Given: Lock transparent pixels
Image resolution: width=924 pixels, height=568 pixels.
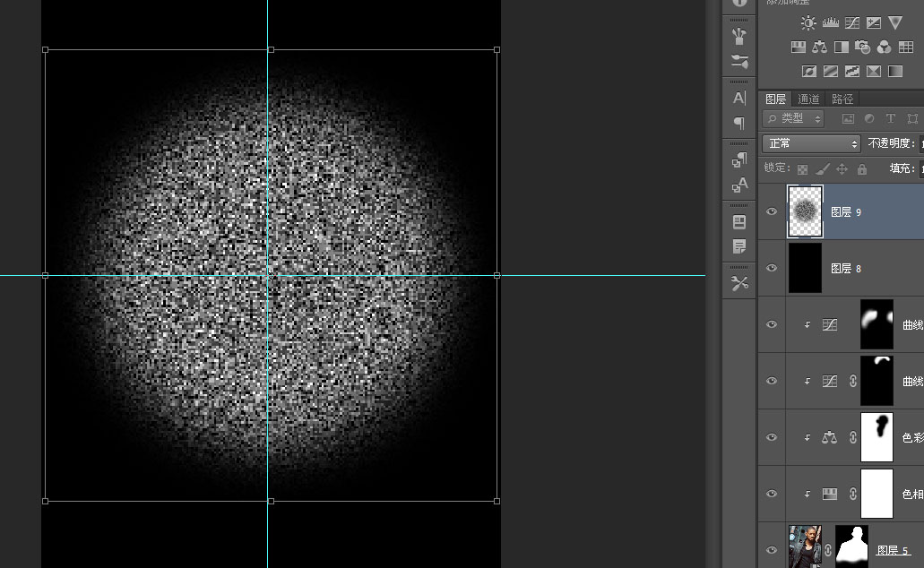Looking at the screenshot, I should (x=803, y=169).
